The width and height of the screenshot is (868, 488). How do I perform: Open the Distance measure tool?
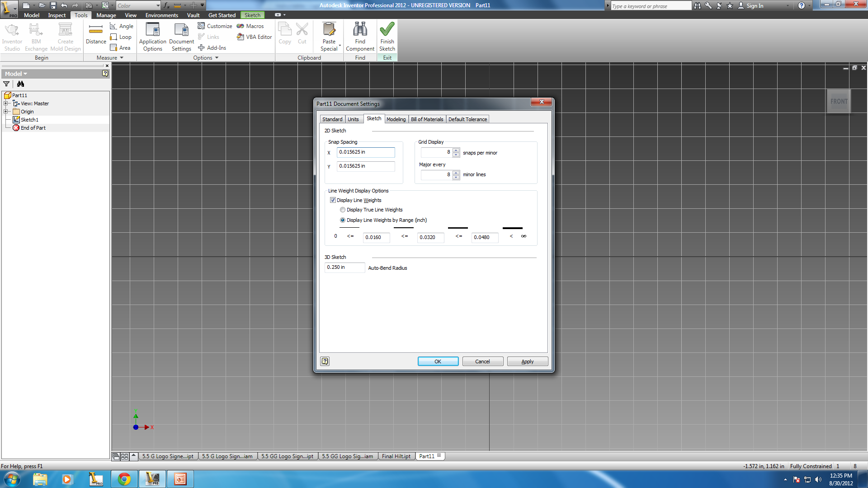96,34
